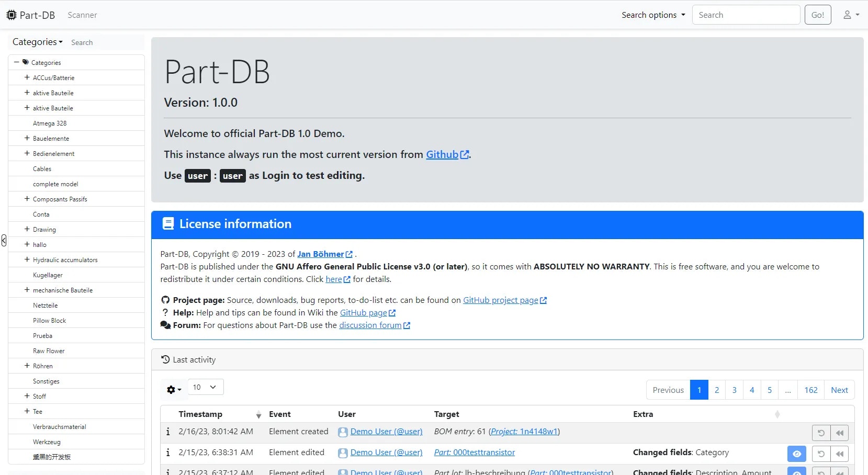Sort by Timestamp column arrow
This screenshot has width=868, height=475.
pos(258,415)
